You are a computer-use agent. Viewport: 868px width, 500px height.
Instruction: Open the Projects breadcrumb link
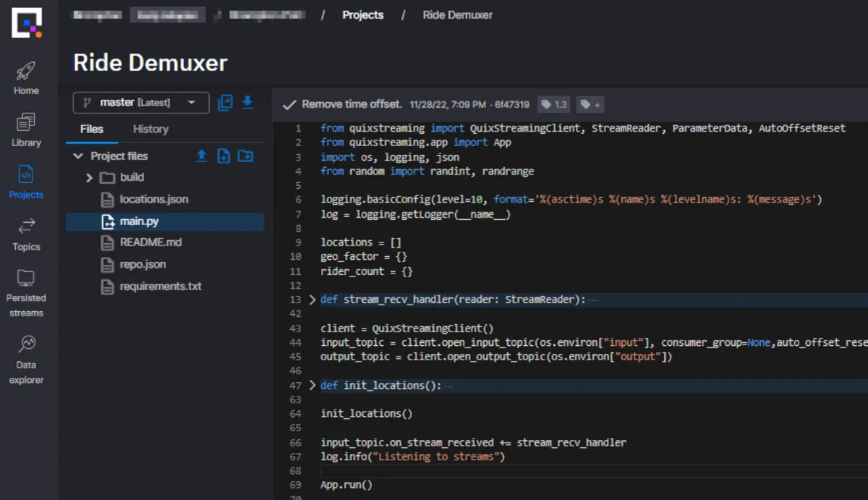[x=362, y=14]
